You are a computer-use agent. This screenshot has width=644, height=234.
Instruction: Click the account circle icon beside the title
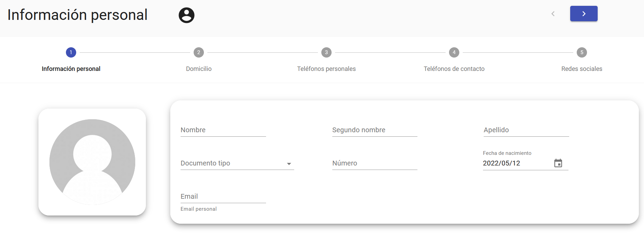point(186,15)
